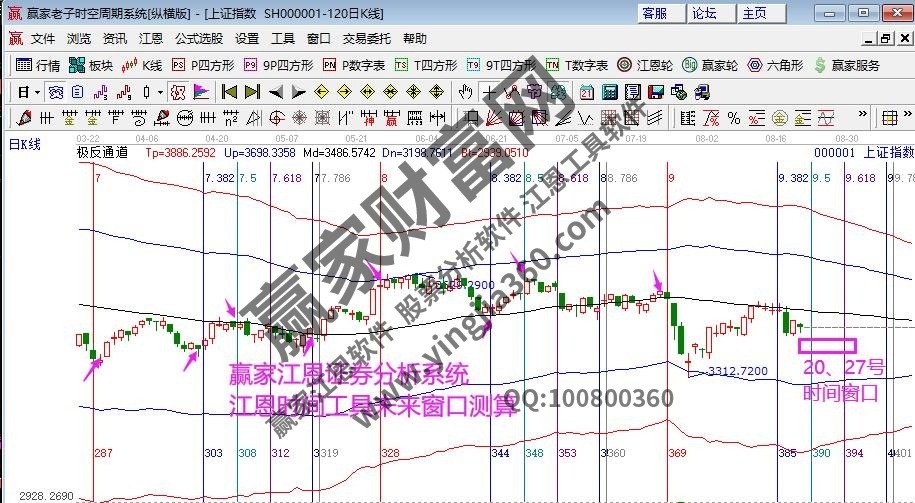Screen dimensions: 915x503
Task: Expand the 日 period dropdown
Action: [x=37, y=92]
